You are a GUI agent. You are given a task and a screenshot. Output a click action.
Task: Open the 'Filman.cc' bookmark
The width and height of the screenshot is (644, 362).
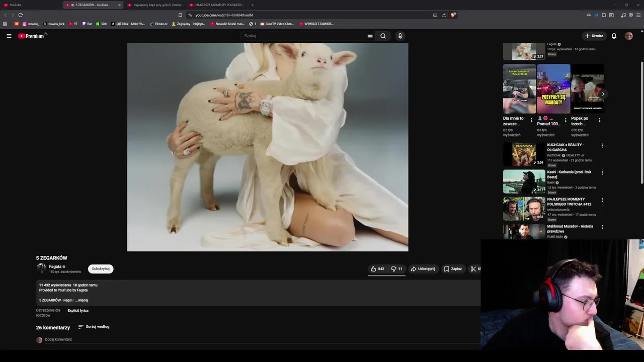click(158, 24)
